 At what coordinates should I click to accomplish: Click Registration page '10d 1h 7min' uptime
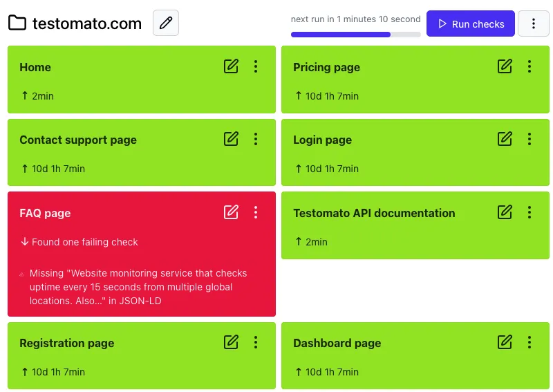[58, 372]
